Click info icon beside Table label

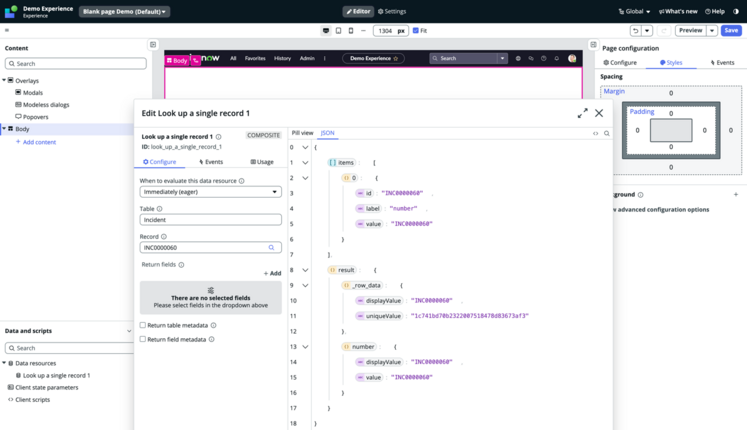[x=160, y=209]
